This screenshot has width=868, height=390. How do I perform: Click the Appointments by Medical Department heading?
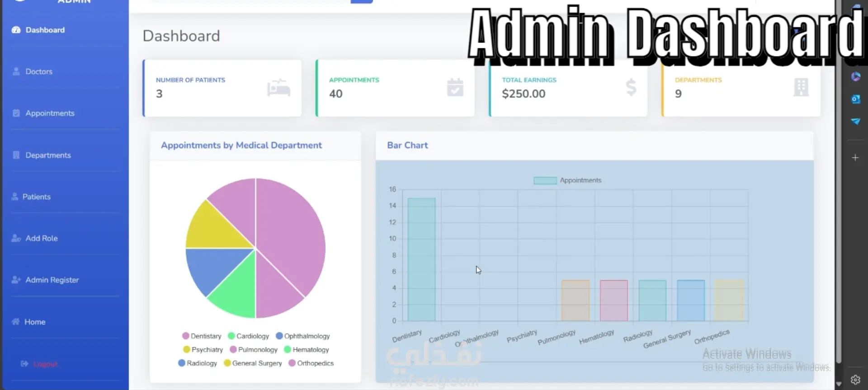tap(241, 145)
